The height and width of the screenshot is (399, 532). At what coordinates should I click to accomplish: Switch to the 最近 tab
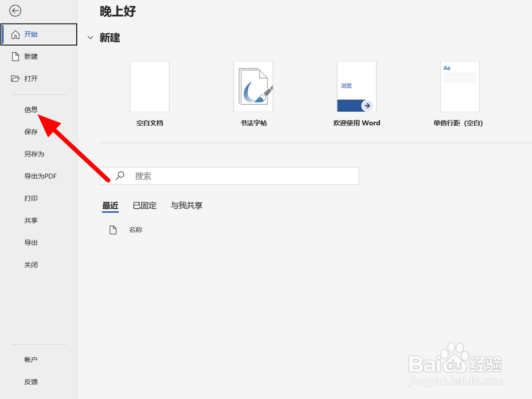(110, 206)
